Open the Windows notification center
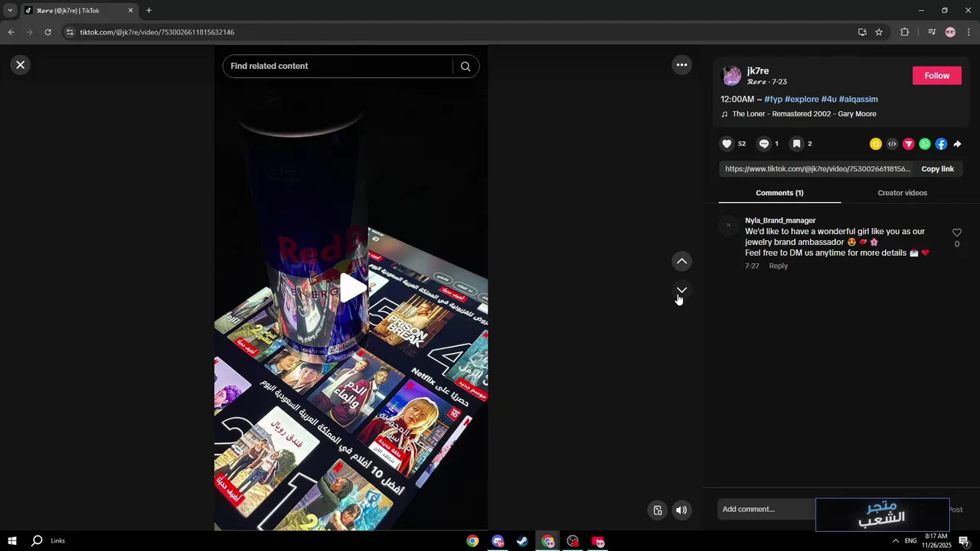 click(964, 541)
